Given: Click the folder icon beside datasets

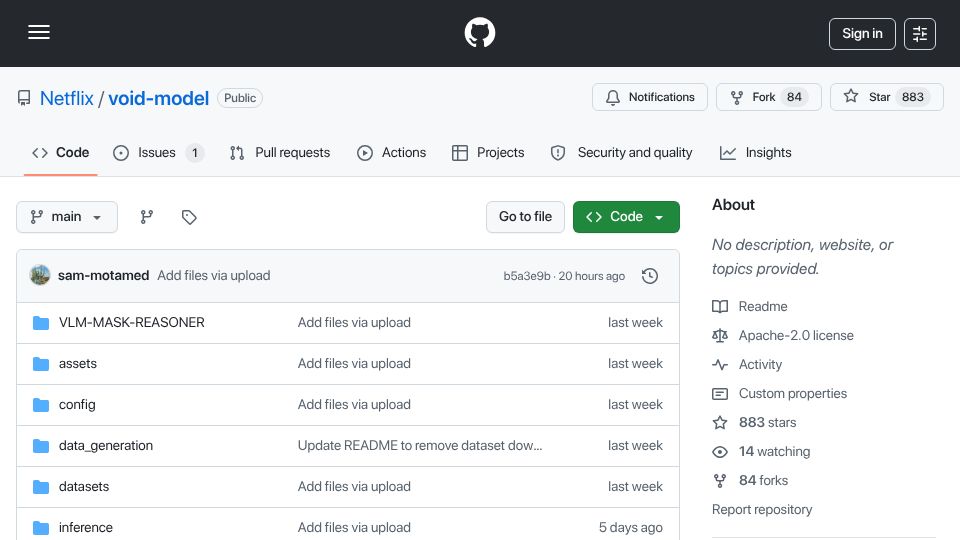Looking at the screenshot, I should pyautogui.click(x=41, y=487).
